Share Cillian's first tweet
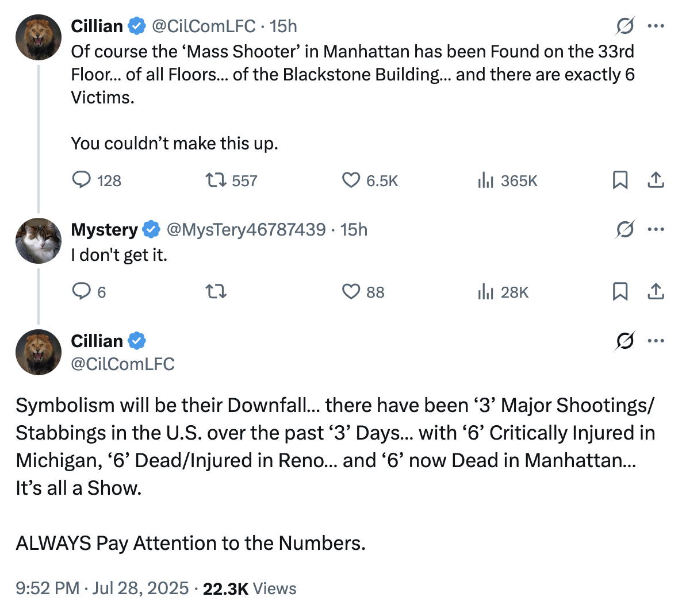 [x=656, y=180]
